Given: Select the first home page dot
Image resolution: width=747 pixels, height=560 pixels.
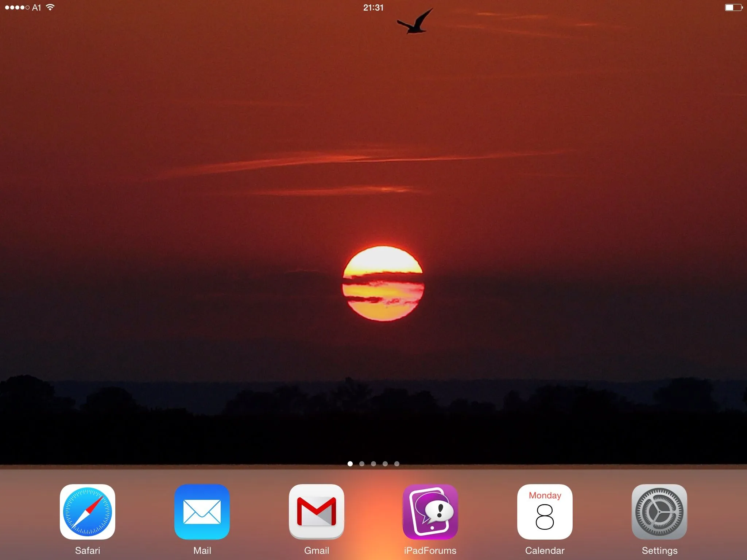Looking at the screenshot, I should 350,464.
